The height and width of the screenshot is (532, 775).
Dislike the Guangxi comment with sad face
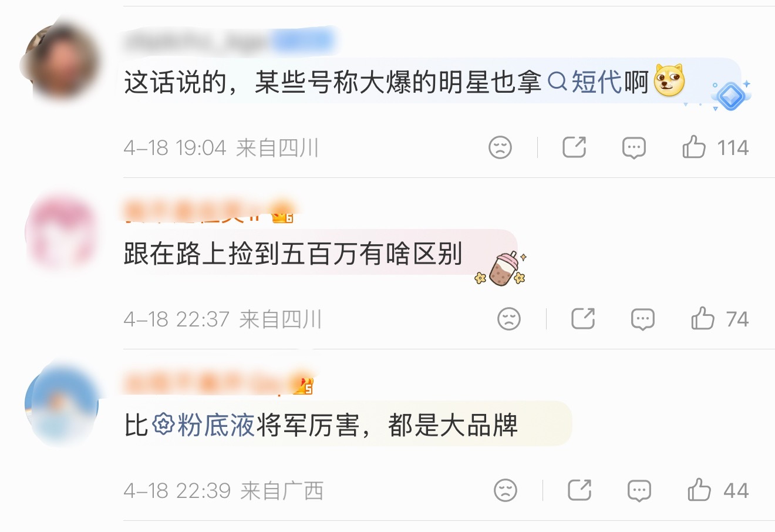pos(506,490)
